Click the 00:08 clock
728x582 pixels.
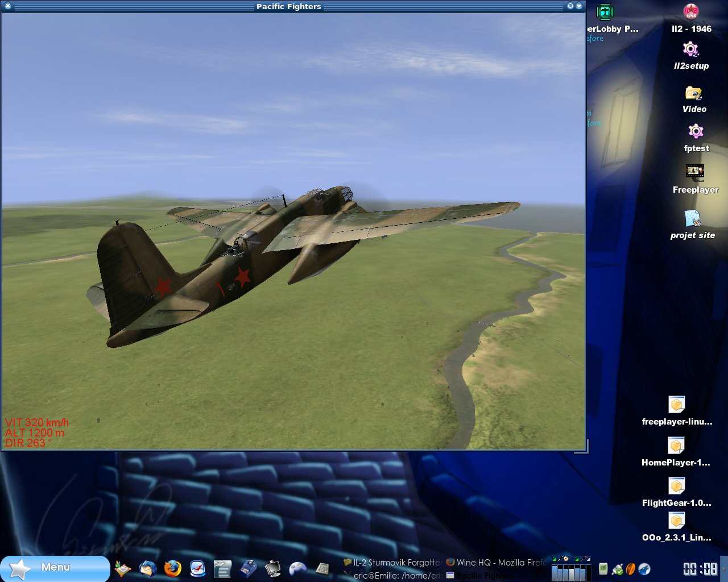pyautogui.click(x=700, y=569)
